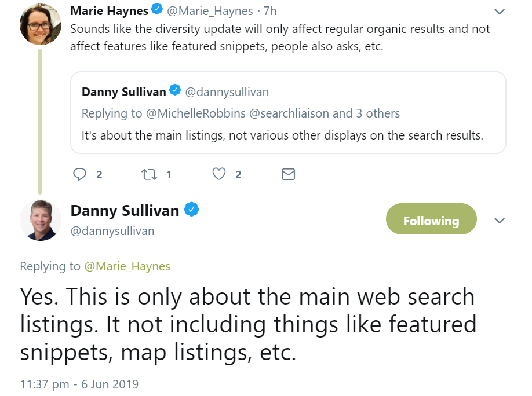Toggle the Following button for Danny Sullivan
The image size is (532, 396).
tap(431, 221)
